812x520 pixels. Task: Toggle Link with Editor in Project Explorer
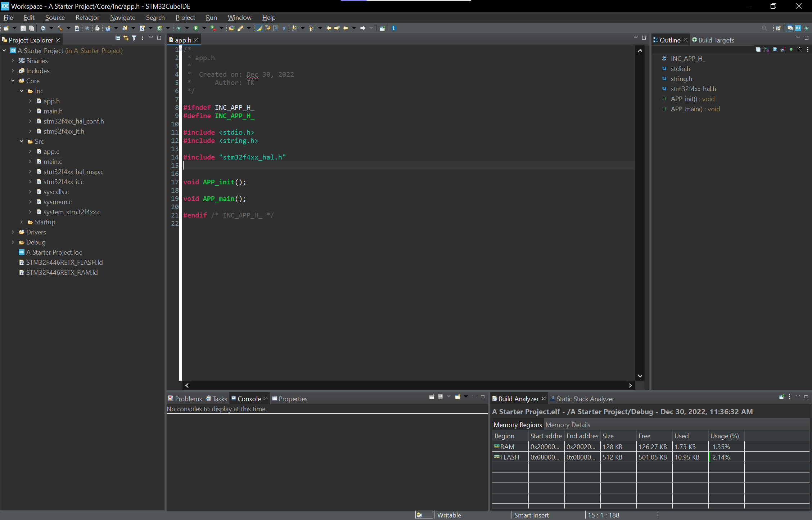point(126,38)
